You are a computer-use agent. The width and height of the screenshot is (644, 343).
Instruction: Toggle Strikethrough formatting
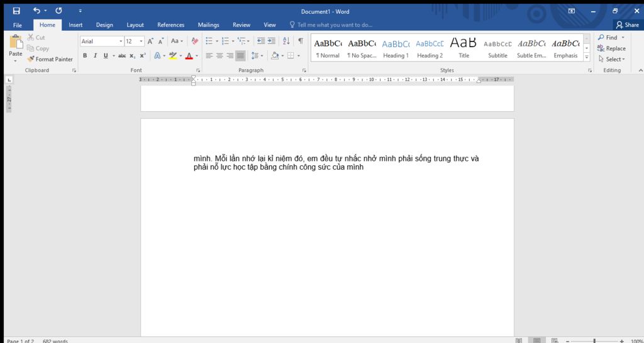[122, 56]
